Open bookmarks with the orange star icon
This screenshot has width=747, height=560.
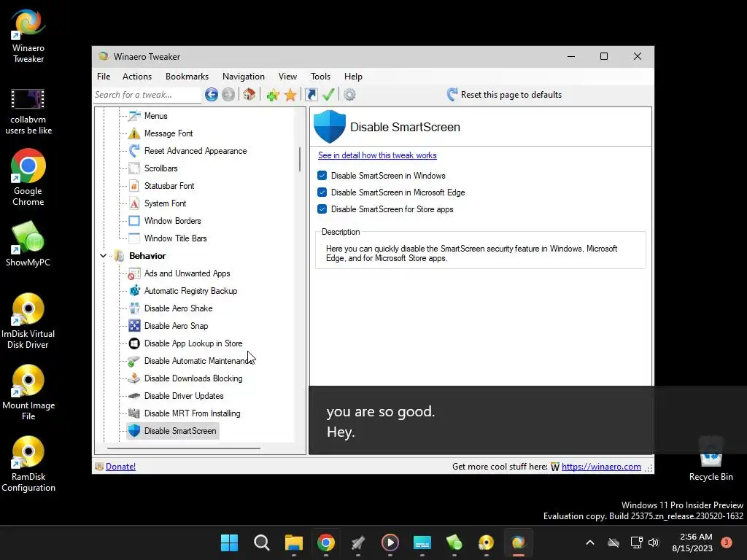(290, 95)
